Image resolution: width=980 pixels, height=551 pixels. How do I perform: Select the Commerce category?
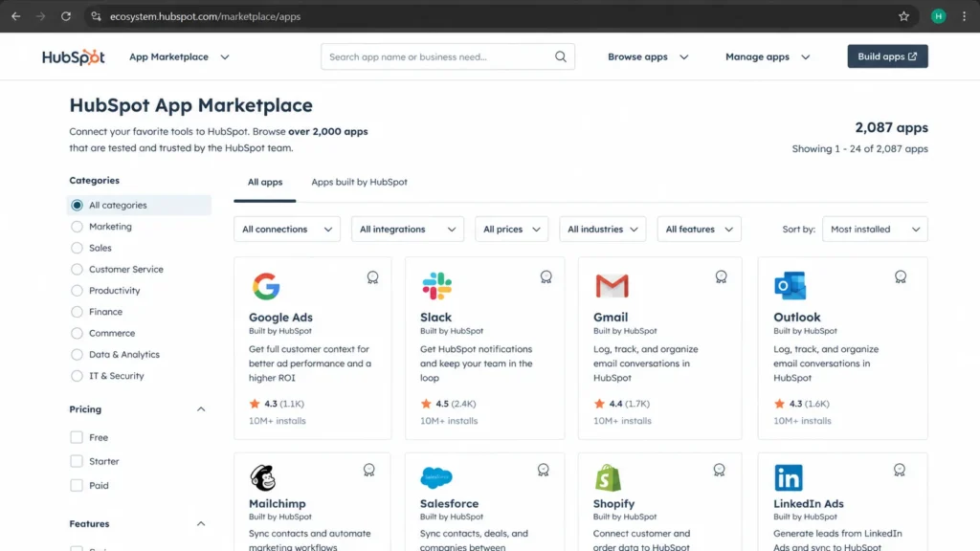click(x=77, y=333)
